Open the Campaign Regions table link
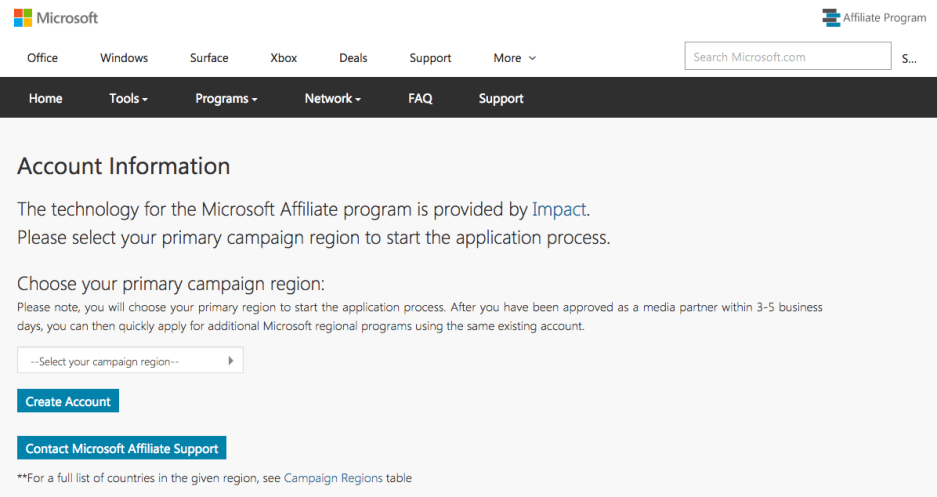This screenshot has width=937, height=497. pos(333,478)
